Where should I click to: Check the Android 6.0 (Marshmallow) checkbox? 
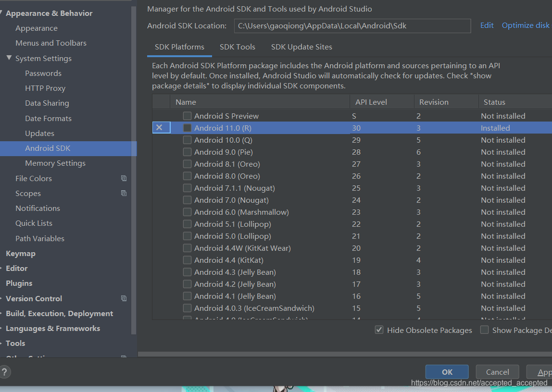[x=188, y=212]
